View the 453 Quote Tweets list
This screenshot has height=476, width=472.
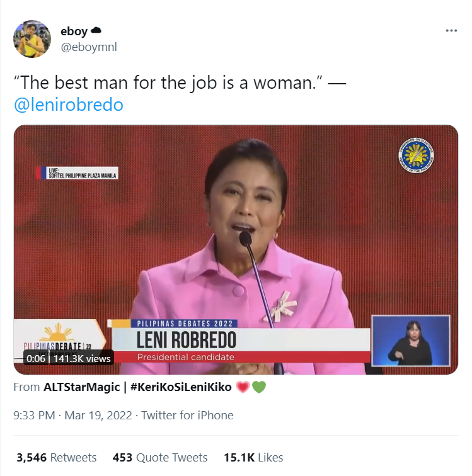[160, 458]
